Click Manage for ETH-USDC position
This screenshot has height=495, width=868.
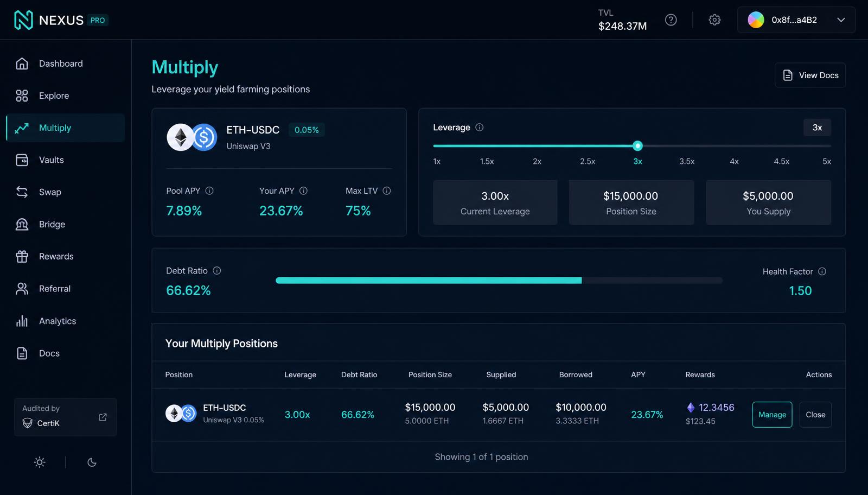pyautogui.click(x=772, y=415)
